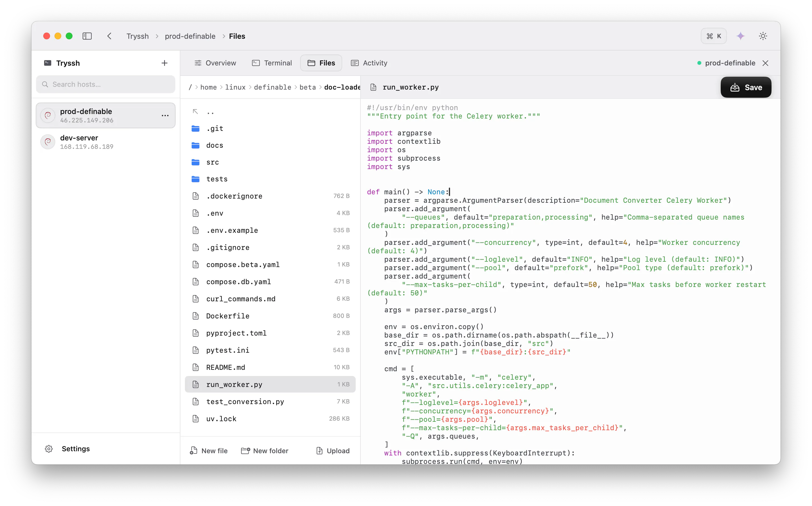This screenshot has width=812, height=506.
Task: Open the Overview tab
Action: tap(215, 63)
